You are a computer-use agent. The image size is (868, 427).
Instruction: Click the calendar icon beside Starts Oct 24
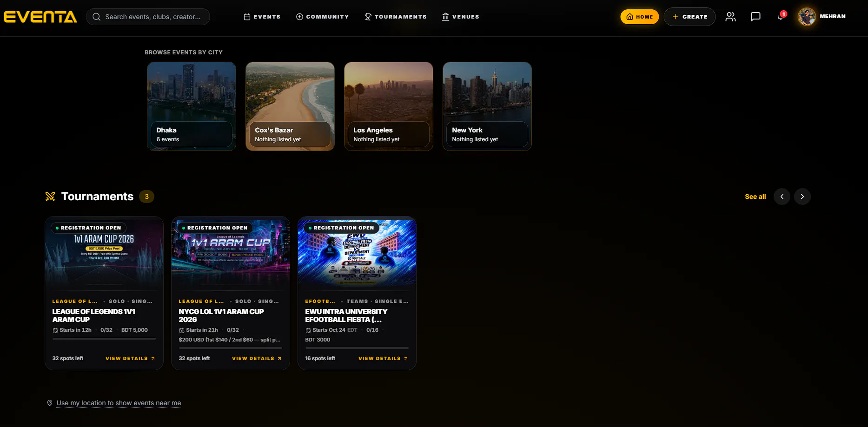tap(308, 330)
